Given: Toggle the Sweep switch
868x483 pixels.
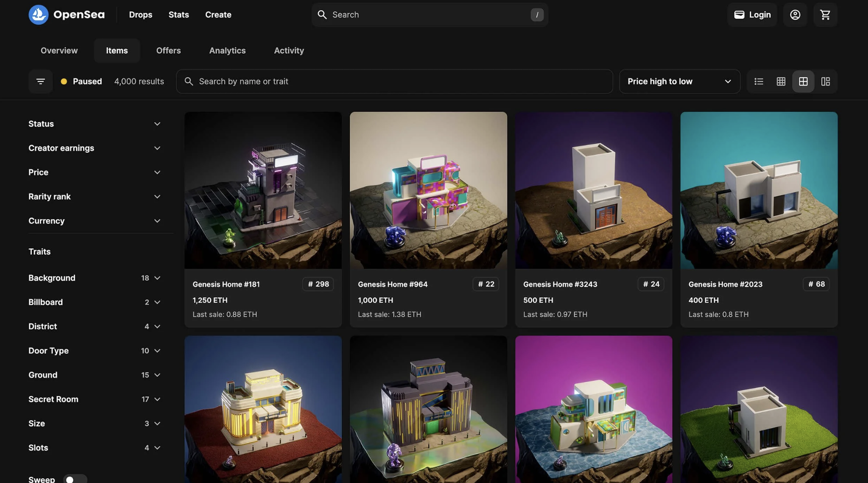Looking at the screenshot, I should pos(75,479).
